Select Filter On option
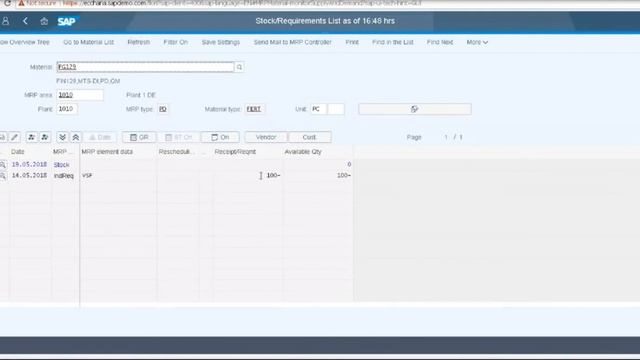The width and height of the screenshot is (640, 360). (x=176, y=42)
